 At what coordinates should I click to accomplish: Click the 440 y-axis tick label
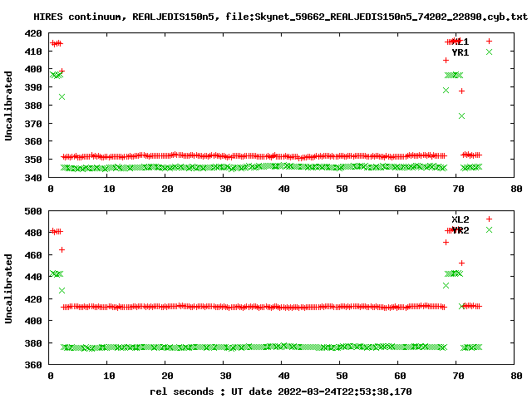[33, 277]
